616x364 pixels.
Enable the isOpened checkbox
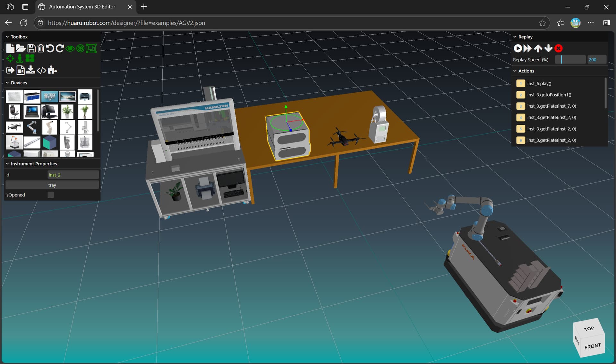point(51,195)
